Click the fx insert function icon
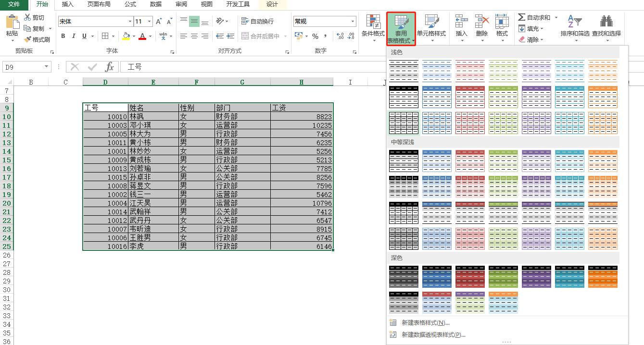 (109, 67)
